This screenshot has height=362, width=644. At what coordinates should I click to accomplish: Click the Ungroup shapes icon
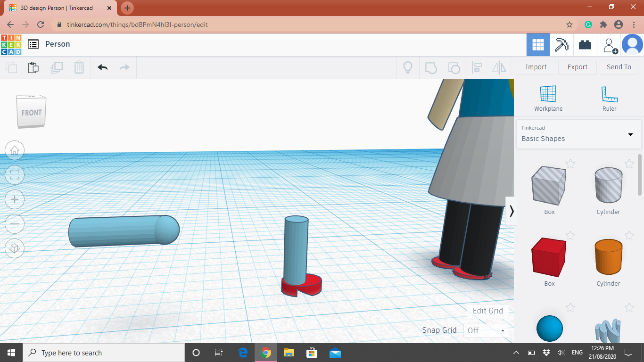pos(454,67)
